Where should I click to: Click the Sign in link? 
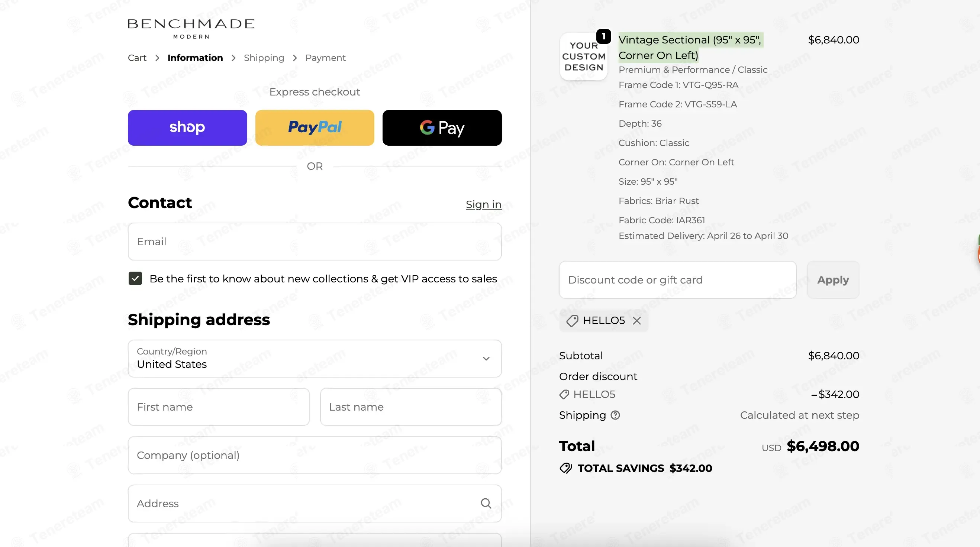point(484,204)
